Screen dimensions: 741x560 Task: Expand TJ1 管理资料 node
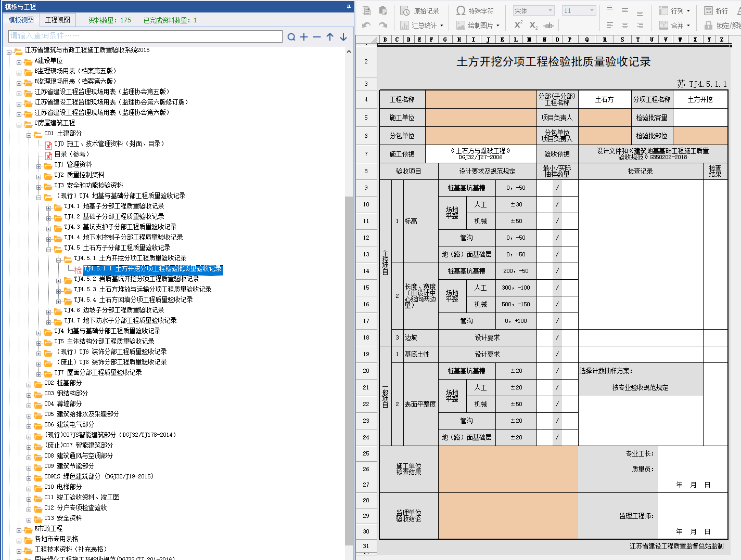point(39,165)
